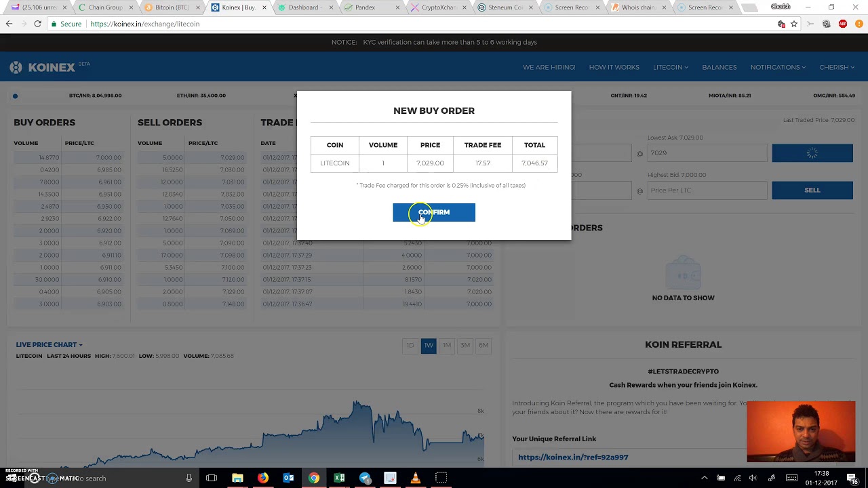The image size is (868, 488).
Task: Switch to the (25,106 unread) mail tab
Action: (x=39, y=7)
